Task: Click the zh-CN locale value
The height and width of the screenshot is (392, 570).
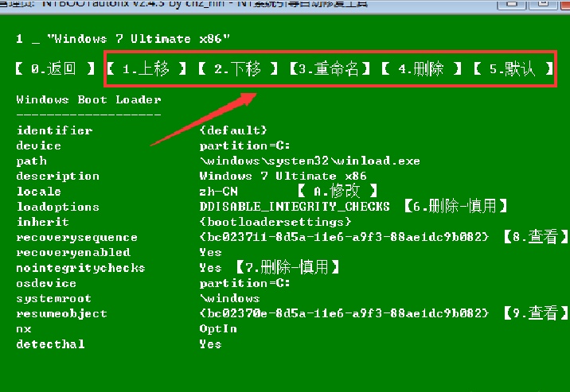Action: (x=218, y=192)
